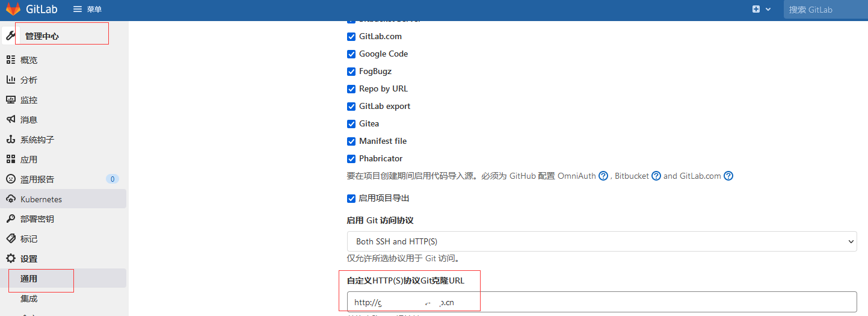
Task: Click the 部署密钥 key icon
Action: point(11,218)
